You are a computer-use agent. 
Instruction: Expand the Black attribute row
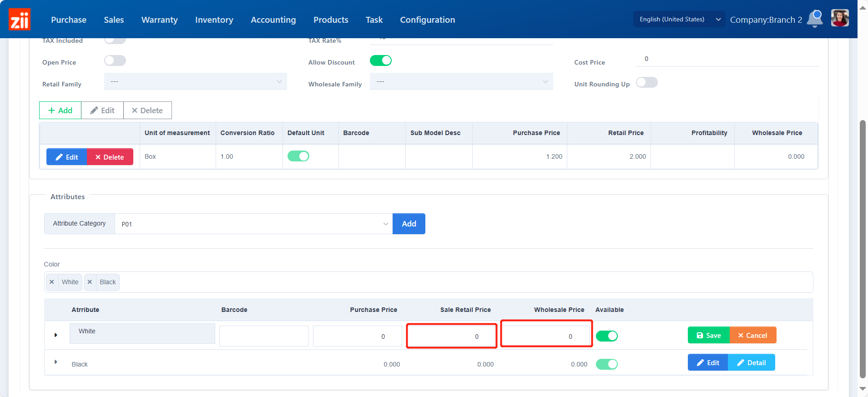point(56,362)
